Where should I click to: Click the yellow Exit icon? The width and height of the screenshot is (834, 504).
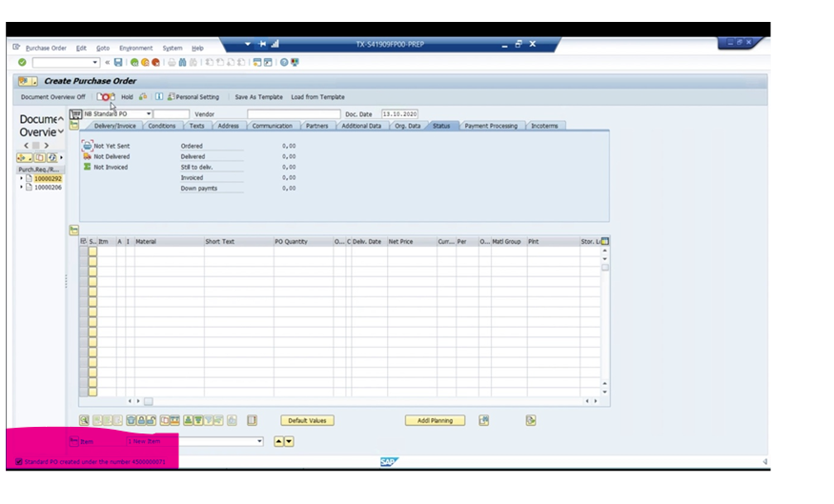[145, 62]
